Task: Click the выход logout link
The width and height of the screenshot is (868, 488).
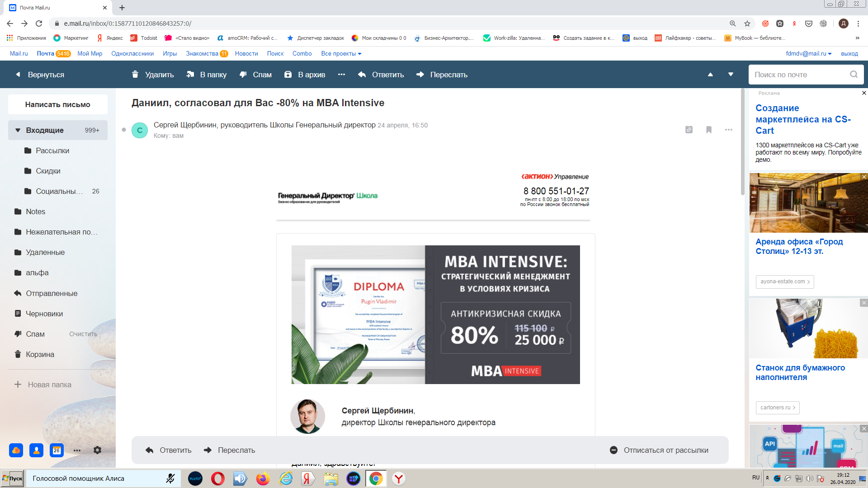Action: [849, 53]
